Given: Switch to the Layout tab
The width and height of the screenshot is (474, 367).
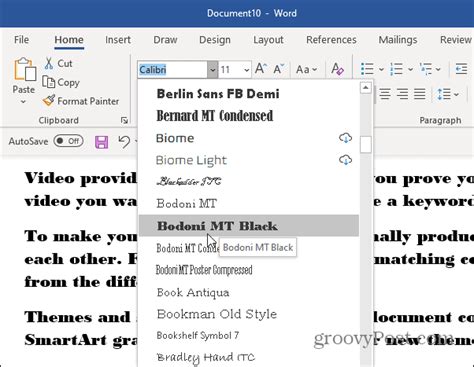Looking at the screenshot, I should click(268, 40).
